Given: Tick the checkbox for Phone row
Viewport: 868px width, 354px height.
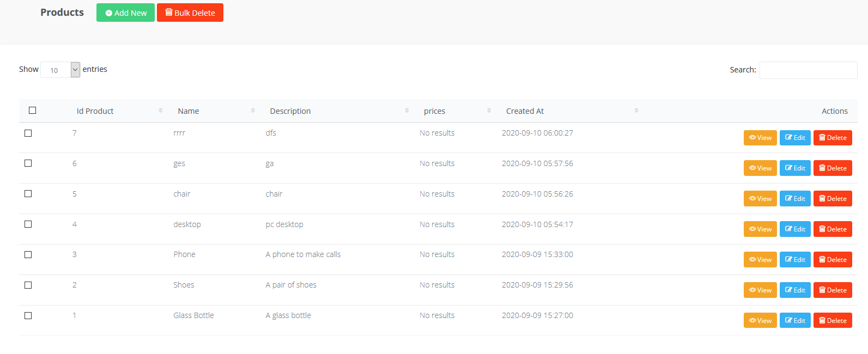Looking at the screenshot, I should [x=28, y=254].
